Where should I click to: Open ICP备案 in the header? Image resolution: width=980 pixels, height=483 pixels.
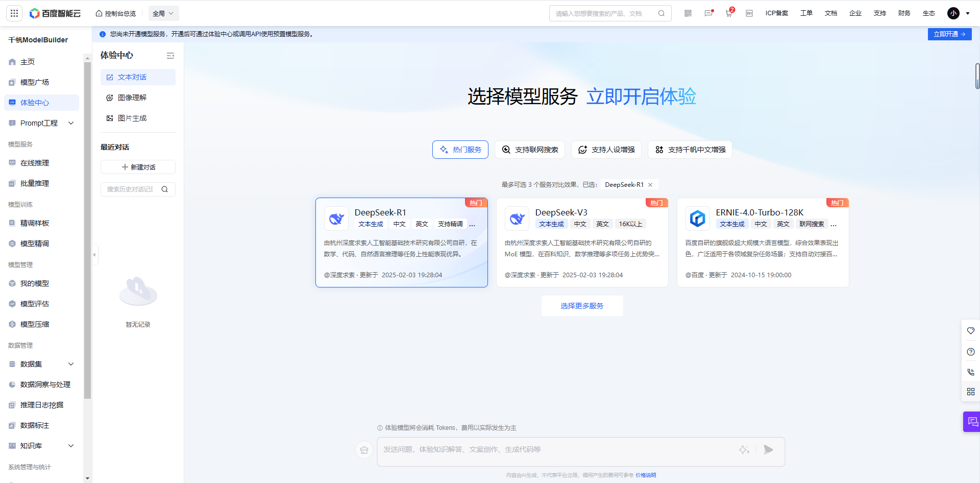click(x=777, y=13)
